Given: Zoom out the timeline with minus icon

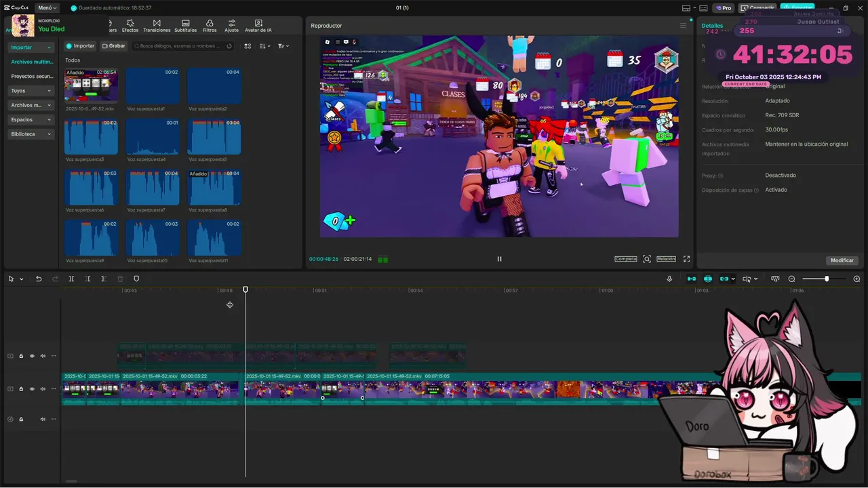Looking at the screenshot, I should [x=791, y=279].
